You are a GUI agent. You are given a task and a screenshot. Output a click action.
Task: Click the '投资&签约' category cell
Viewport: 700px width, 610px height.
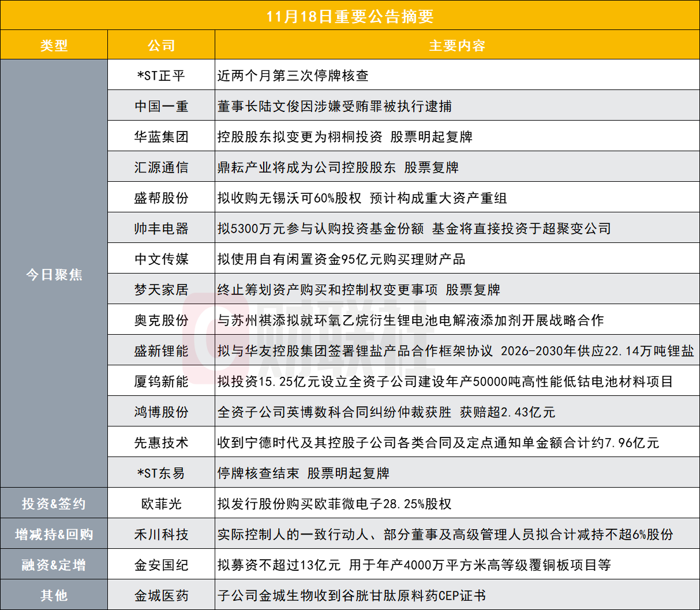[x=54, y=504]
